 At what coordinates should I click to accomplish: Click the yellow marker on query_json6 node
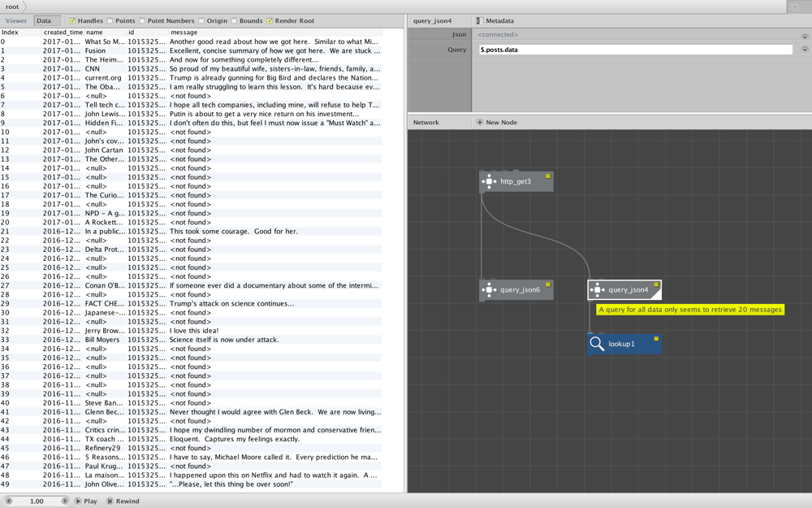click(x=548, y=284)
